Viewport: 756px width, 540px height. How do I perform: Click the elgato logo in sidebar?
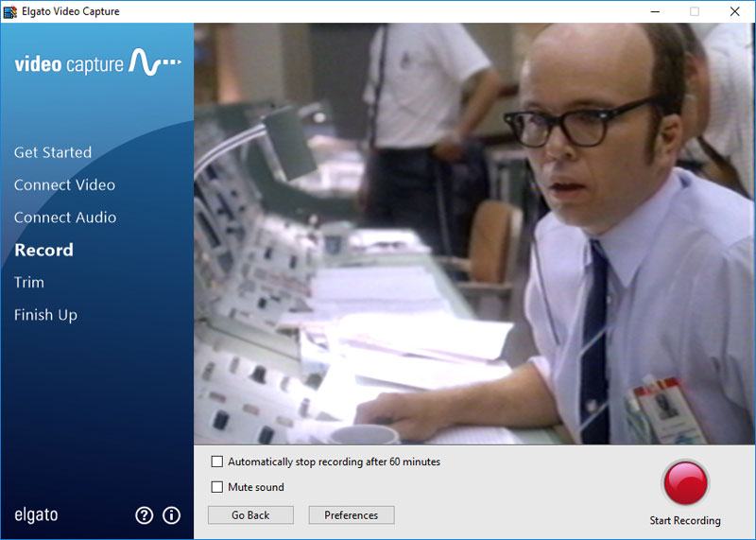coord(36,514)
